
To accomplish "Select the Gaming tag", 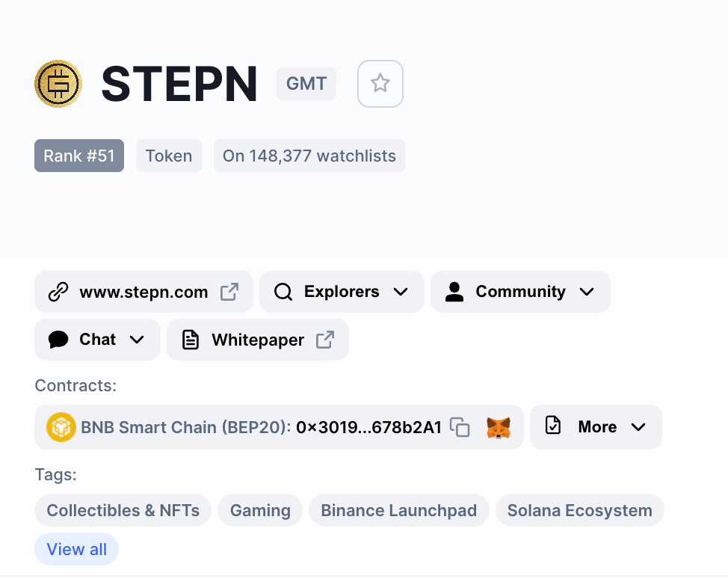I will [x=260, y=510].
